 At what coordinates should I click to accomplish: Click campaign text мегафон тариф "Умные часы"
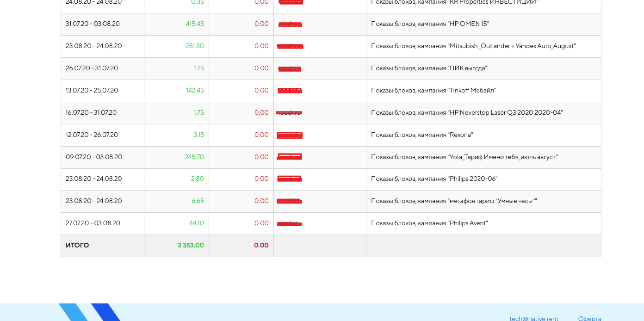pyautogui.click(x=492, y=201)
